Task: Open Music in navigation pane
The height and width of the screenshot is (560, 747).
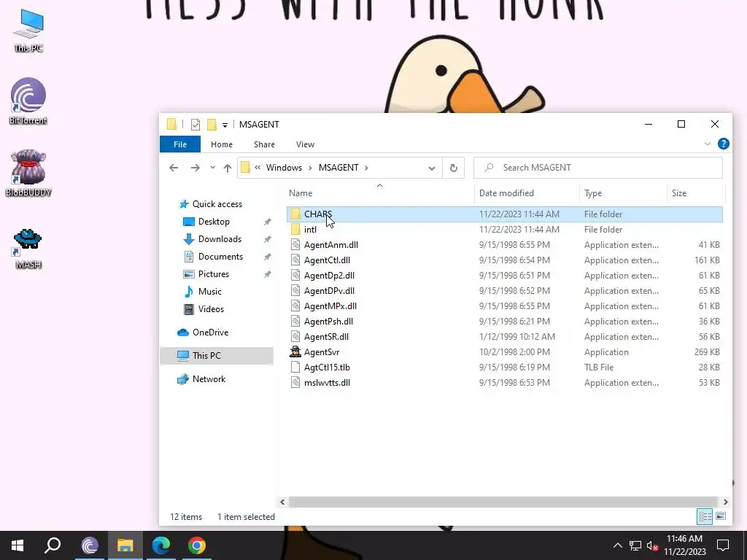Action: (209, 292)
